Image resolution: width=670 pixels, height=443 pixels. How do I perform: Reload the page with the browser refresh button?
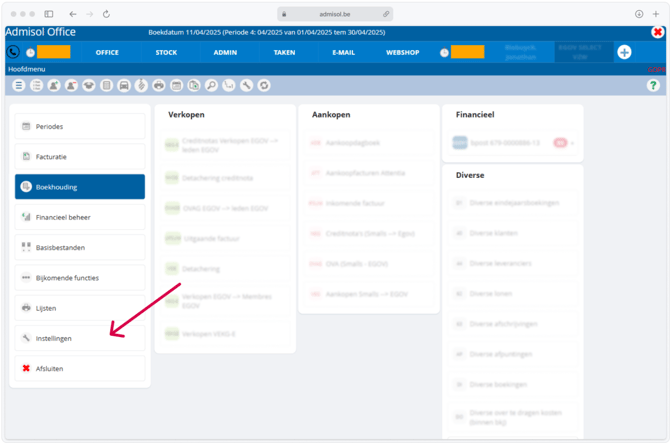tap(106, 14)
